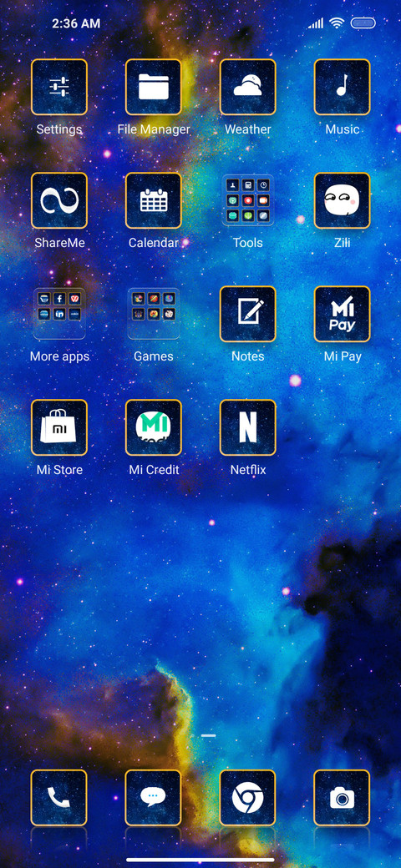401x868 pixels.
Task: Tap the Mi Store label
Action: click(59, 470)
